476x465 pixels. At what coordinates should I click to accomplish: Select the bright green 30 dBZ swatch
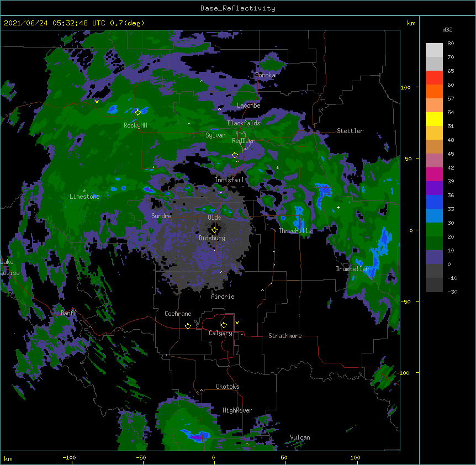click(434, 230)
